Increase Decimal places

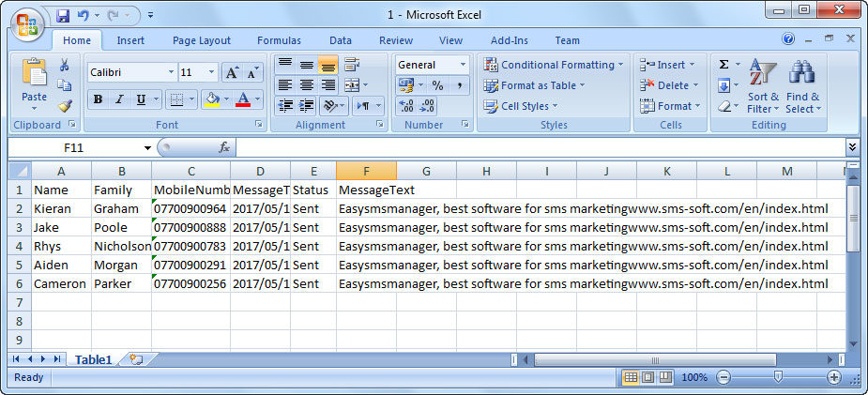(x=406, y=106)
